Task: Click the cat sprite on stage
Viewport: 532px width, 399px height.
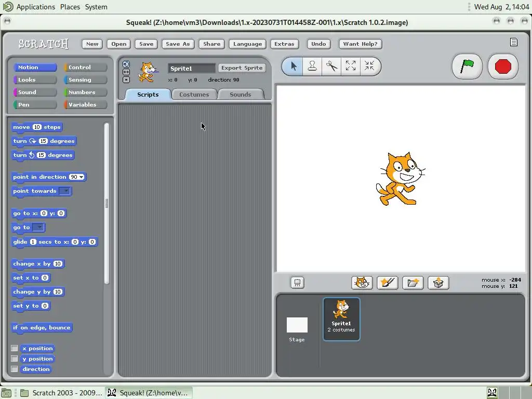Action: (401, 179)
